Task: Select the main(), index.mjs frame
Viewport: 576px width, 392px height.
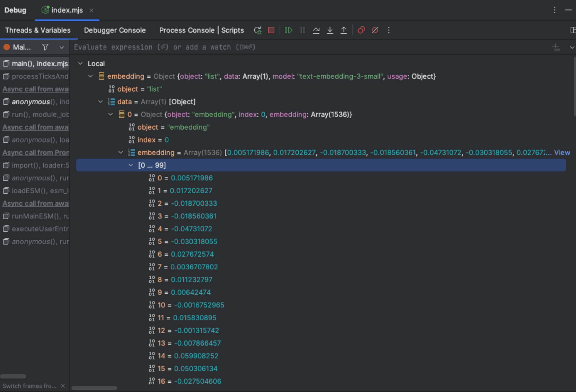Action: pyautogui.click(x=35, y=63)
